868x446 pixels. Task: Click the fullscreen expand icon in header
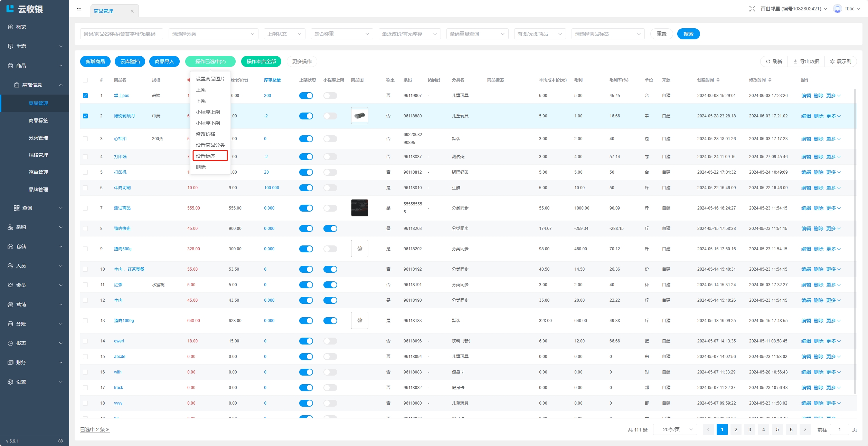click(752, 9)
